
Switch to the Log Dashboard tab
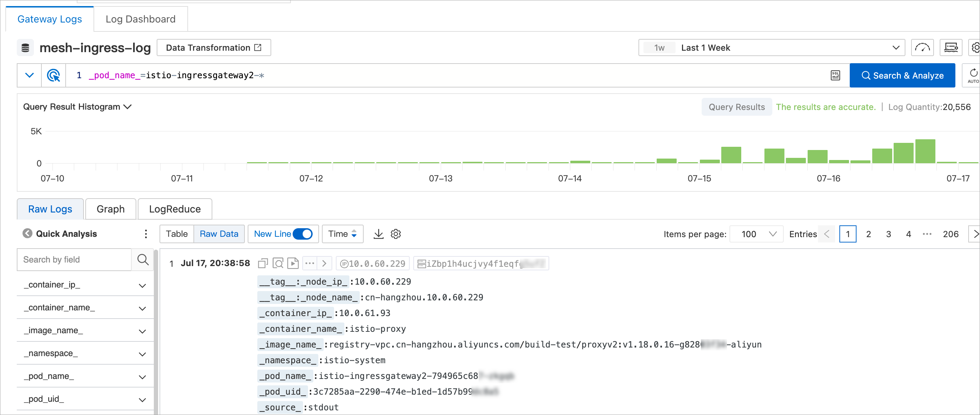140,19
